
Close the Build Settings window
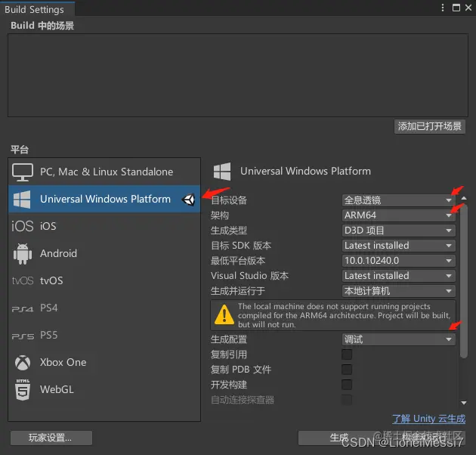468,8
